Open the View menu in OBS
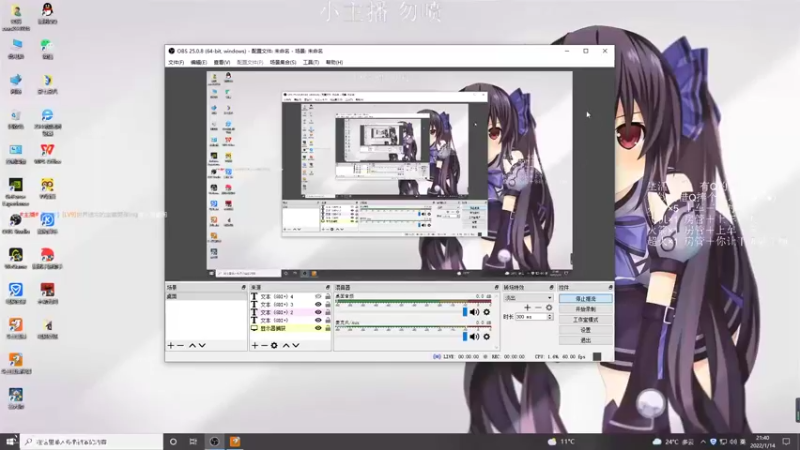The image size is (800, 450). pos(221,62)
